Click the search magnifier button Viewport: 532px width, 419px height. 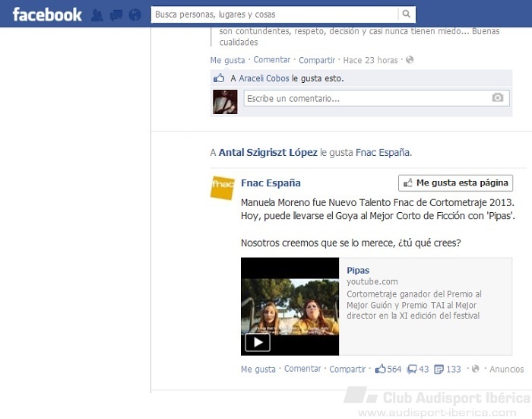(x=406, y=14)
